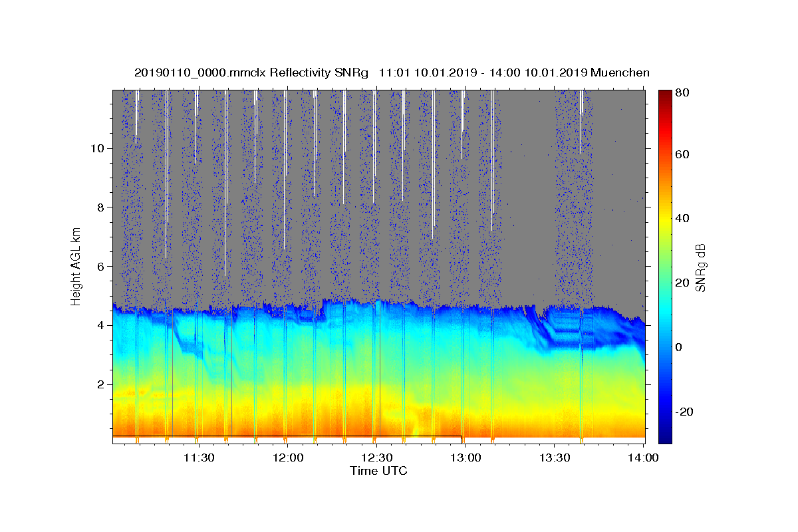Click the yellow band of the colorbar
Viewport: 798px width, 532px height.
(x=665, y=218)
